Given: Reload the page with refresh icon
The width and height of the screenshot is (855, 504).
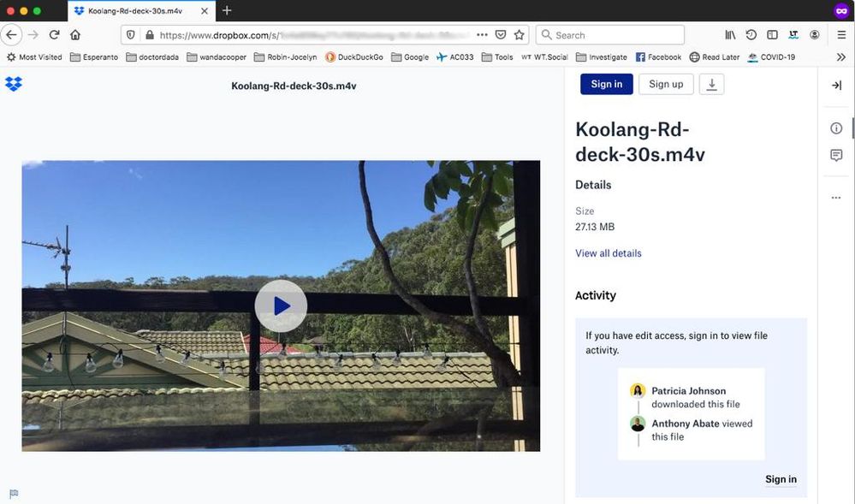Looking at the screenshot, I should click(54, 35).
